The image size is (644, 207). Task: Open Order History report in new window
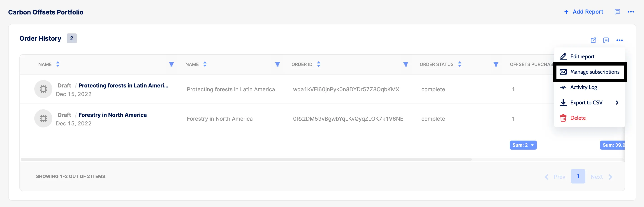point(593,40)
